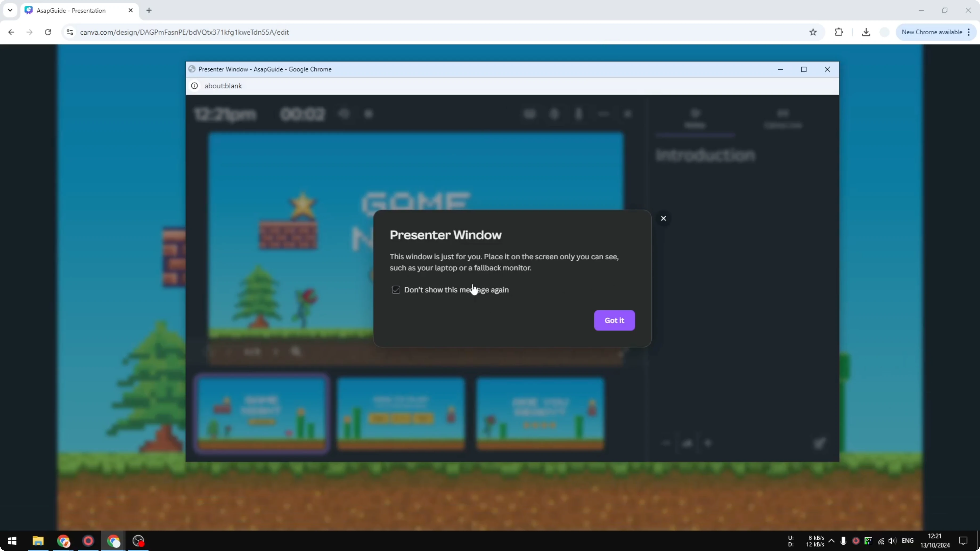Click the info icon beside about:blank

coord(194,86)
